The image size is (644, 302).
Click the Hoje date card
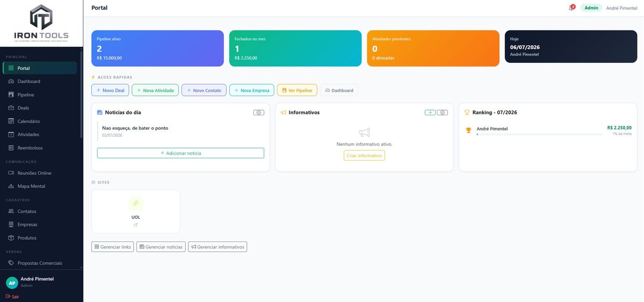(x=571, y=47)
